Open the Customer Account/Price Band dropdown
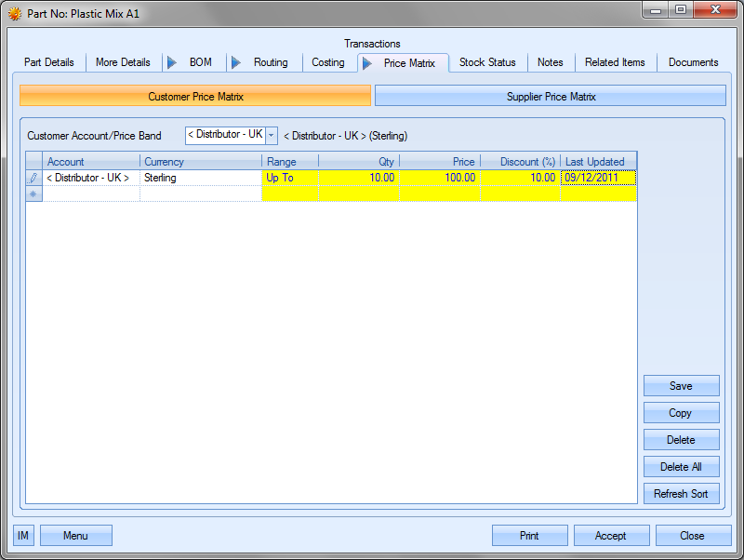 (272, 135)
